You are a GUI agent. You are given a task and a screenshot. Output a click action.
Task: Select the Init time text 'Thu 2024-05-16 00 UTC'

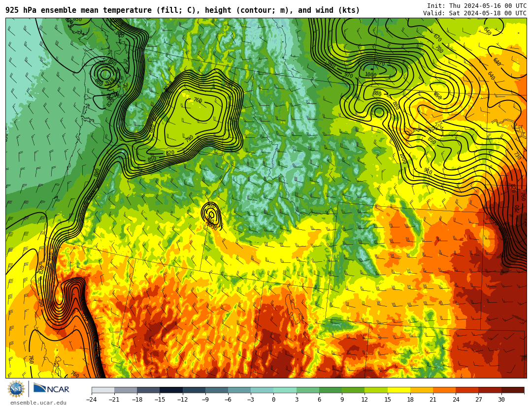pyautogui.click(x=488, y=6)
